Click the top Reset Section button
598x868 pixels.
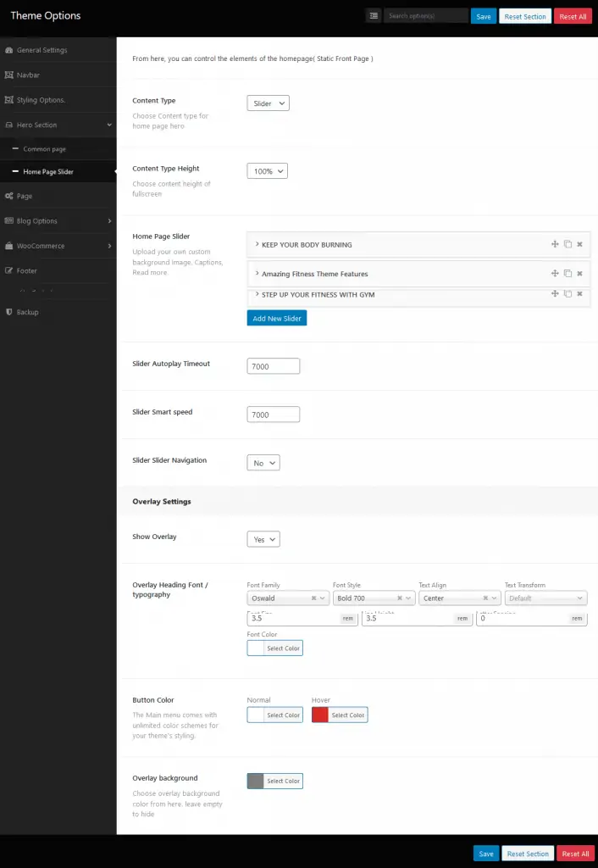[x=525, y=16]
